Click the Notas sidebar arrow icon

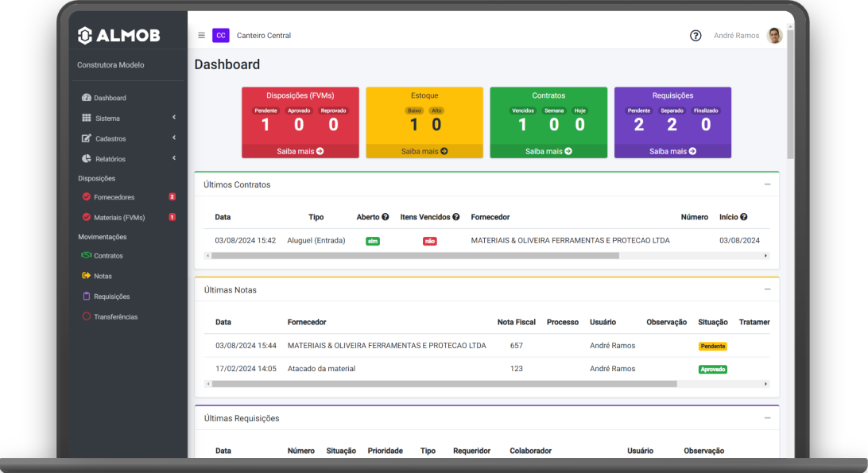[x=87, y=276]
